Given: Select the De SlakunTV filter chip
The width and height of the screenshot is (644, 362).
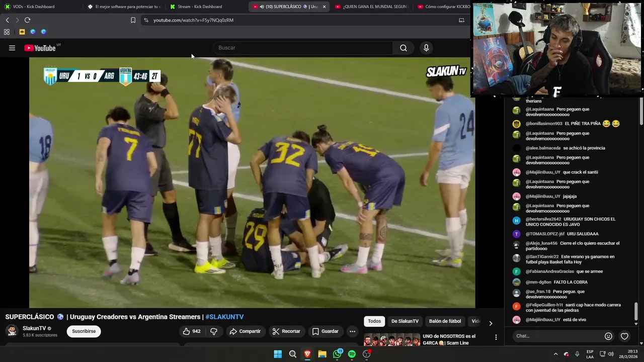Looking at the screenshot, I should coord(405,321).
